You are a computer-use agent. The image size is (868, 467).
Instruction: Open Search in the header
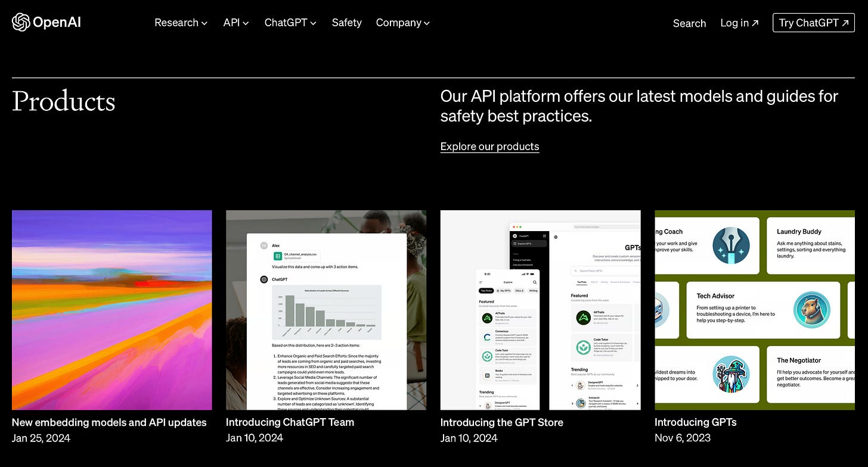point(689,23)
